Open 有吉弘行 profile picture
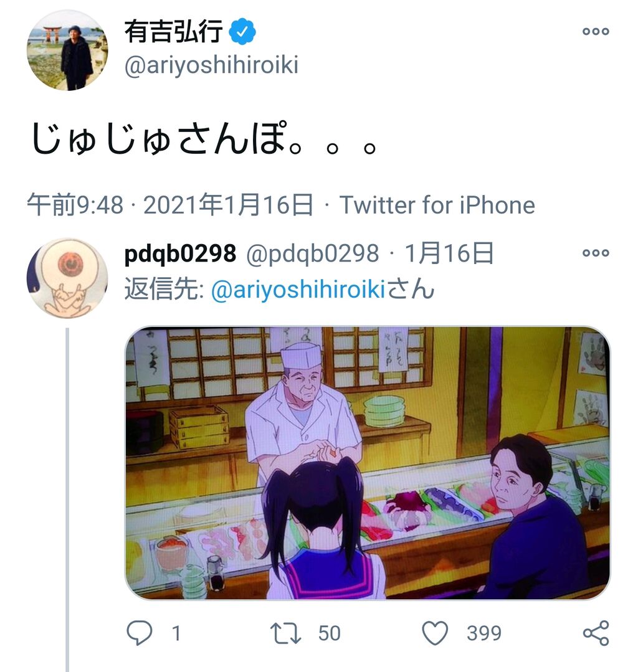 point(67,50)
